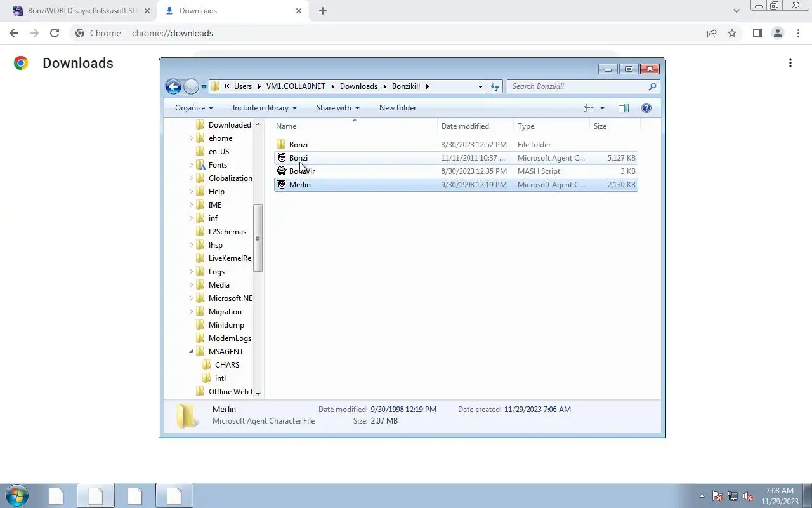Show hidden system tray icons
812x508 pixels.
pyautogui.click(x=702, y=496)
